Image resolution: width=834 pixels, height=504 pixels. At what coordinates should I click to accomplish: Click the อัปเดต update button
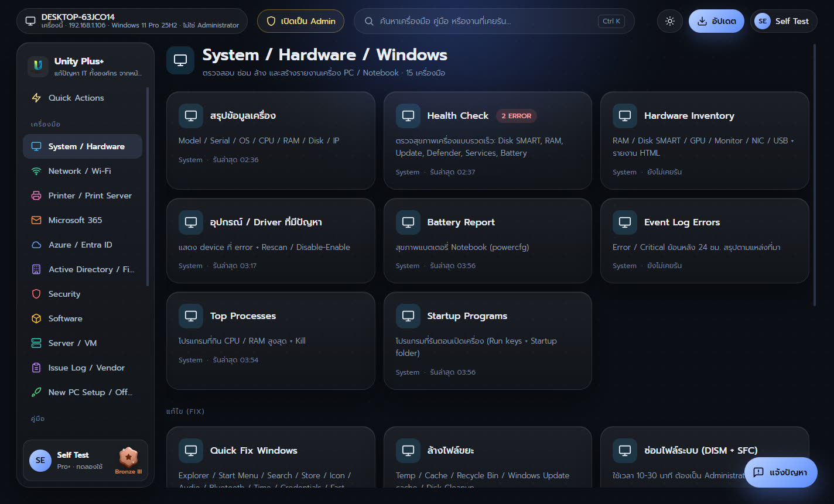[716, 21]
